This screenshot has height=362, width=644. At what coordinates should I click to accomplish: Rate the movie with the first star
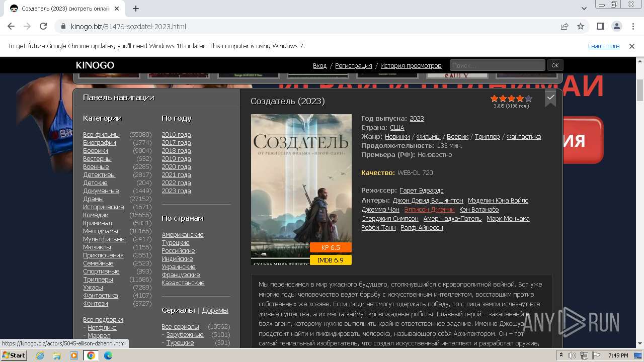494,99
